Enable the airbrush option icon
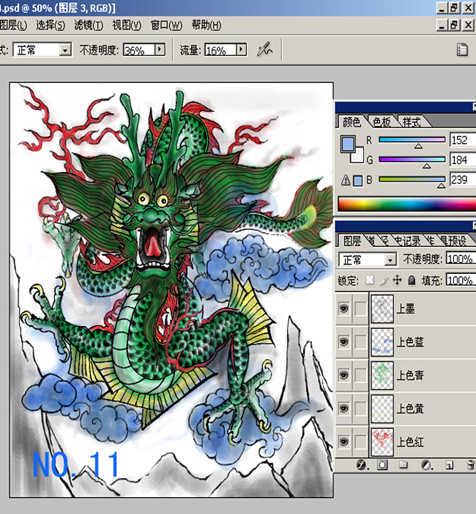476x514 pixels. [265, 49]
